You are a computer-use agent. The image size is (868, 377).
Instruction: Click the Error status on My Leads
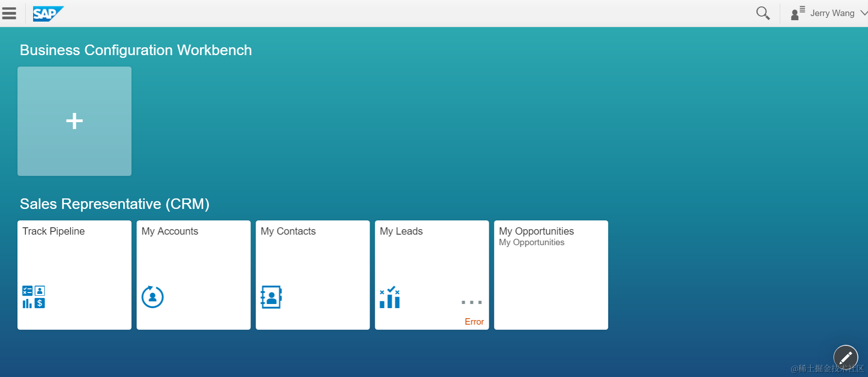coord(474,322)
